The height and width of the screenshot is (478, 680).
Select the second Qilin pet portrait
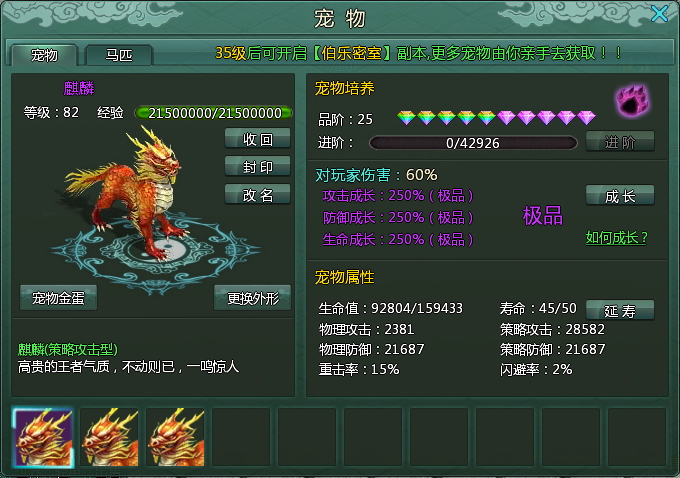[x=109, y=437]
